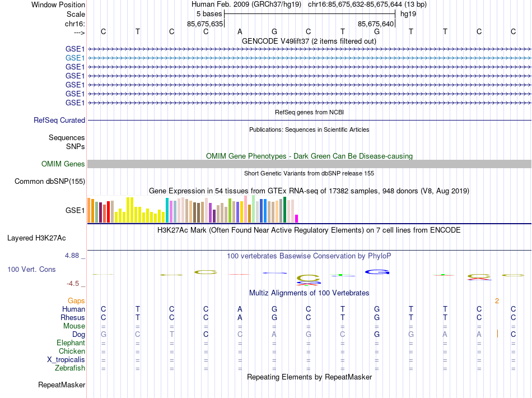Click the coordinate '85,675,635' on the ruler
532x398 pixels.
tap(205, 24)
